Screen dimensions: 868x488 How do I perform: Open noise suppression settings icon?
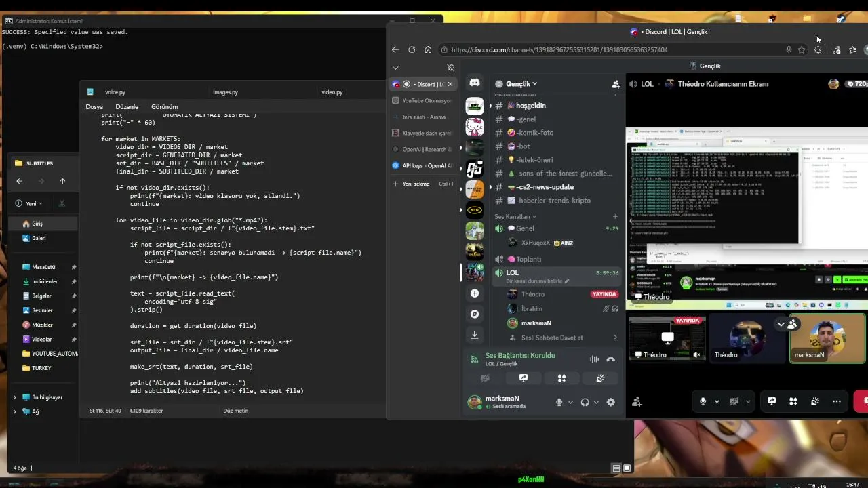click(594, 359)
